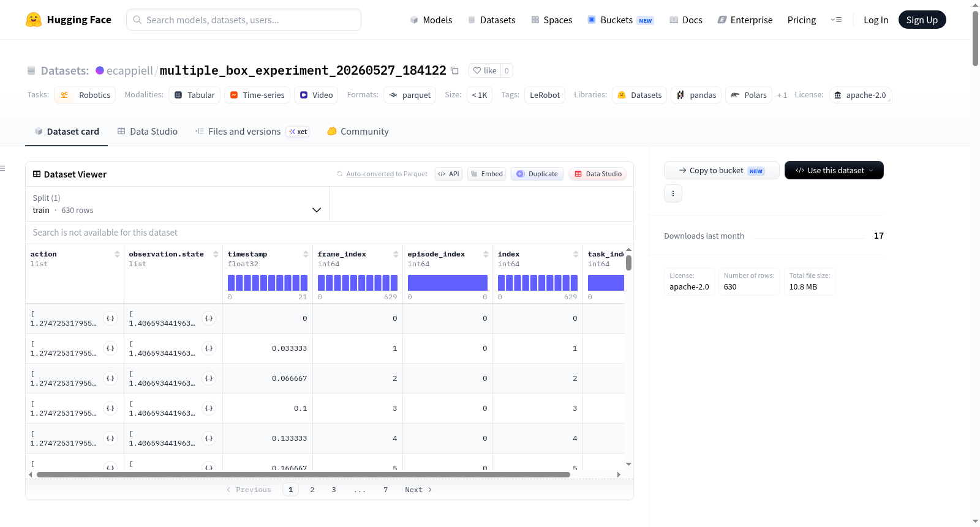Expand observation.state cell in the 0.033333 row
The image size is (980, 527).
[x=209, y=348]
